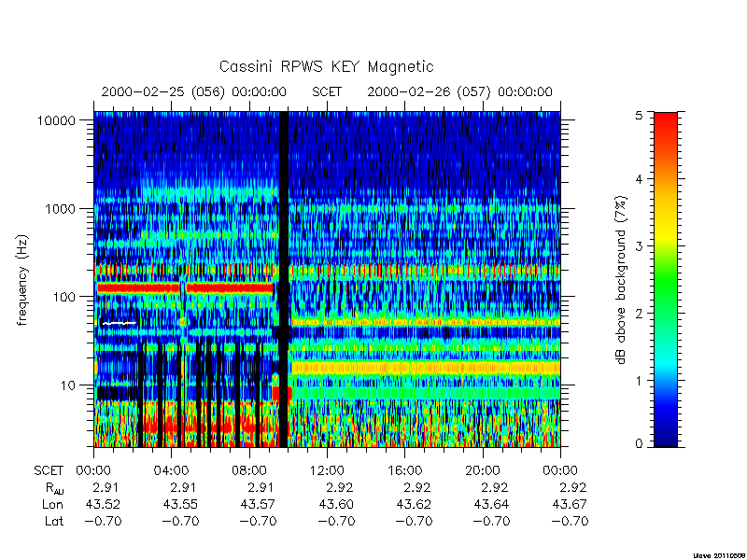
Task: Click the 'Lat' row label
Action: point(54,521)
